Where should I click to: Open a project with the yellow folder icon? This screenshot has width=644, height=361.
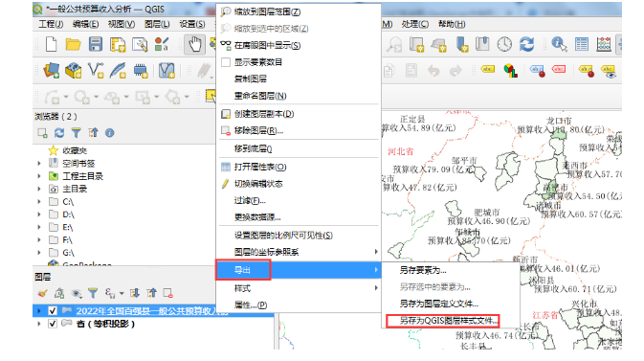tap(73, 44)
